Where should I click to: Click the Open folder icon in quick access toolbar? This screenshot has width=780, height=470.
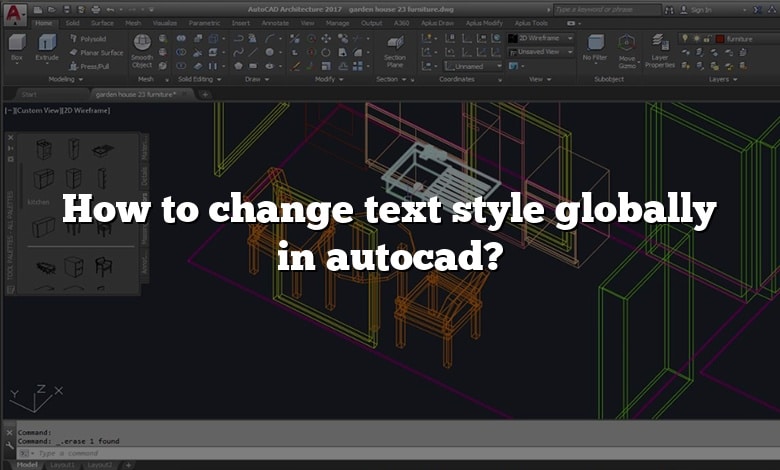52,9
